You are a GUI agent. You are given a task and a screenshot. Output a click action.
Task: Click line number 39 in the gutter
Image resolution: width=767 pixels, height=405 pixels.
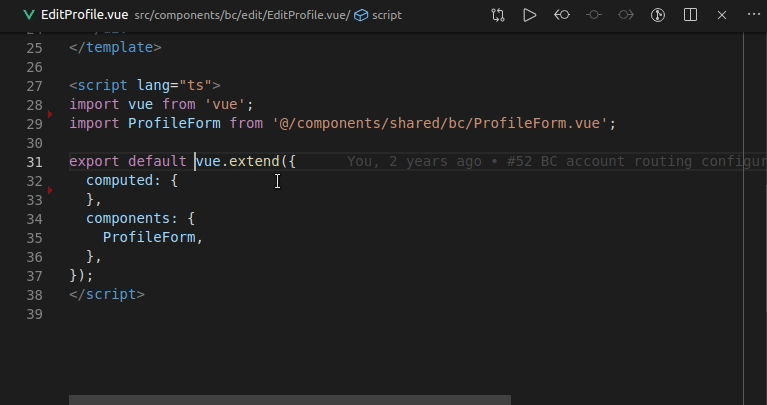click(34, 314)
